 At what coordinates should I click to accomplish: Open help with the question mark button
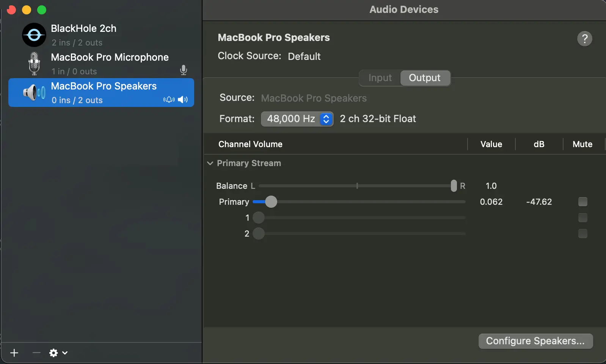(x=584, y=39)
